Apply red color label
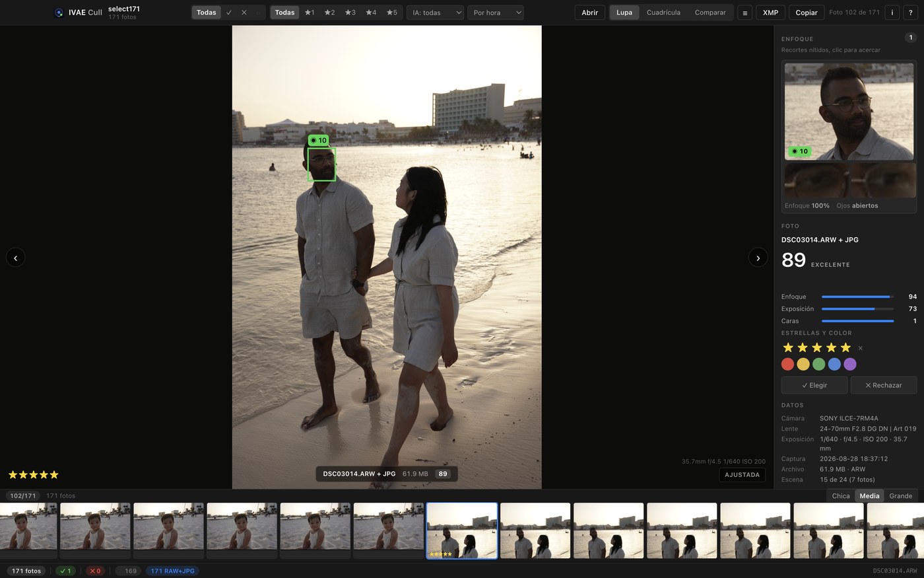 pos(787,364)
